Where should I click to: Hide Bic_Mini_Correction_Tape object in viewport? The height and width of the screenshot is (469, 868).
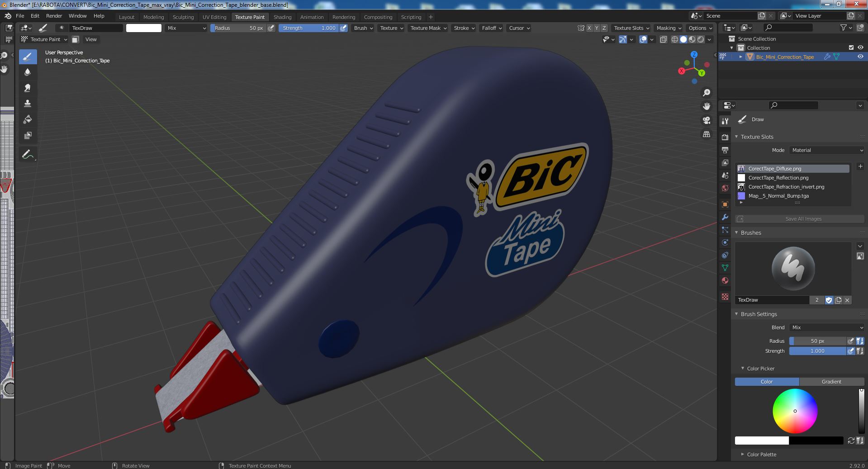(x=860, y=57)
